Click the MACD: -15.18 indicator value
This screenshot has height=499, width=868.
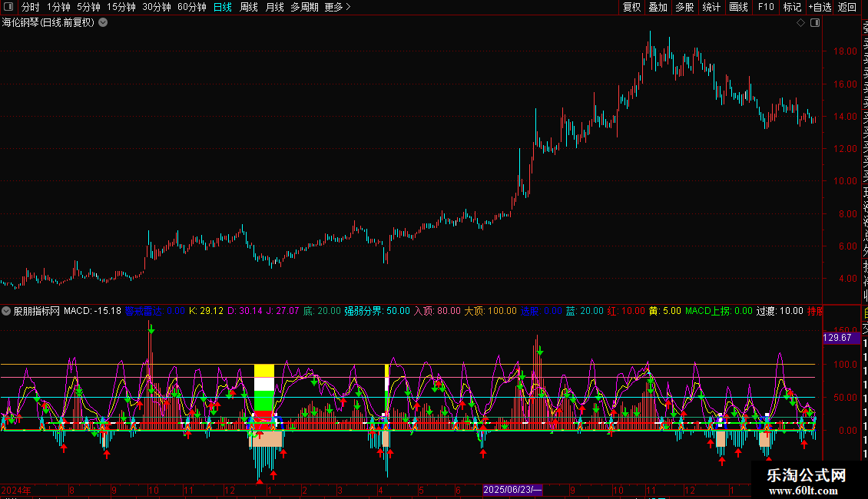pos(92,311)
